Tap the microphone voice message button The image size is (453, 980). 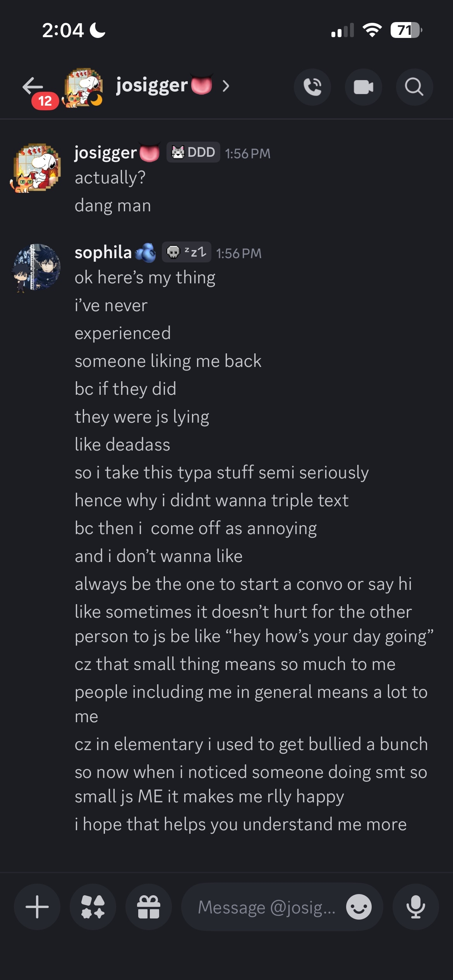(416, 907)
